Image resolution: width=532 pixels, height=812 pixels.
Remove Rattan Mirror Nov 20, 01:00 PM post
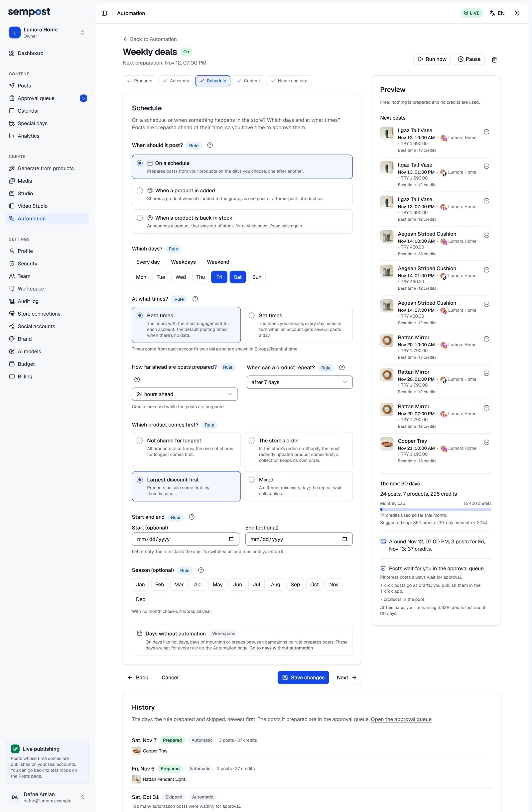click(486, 373)
